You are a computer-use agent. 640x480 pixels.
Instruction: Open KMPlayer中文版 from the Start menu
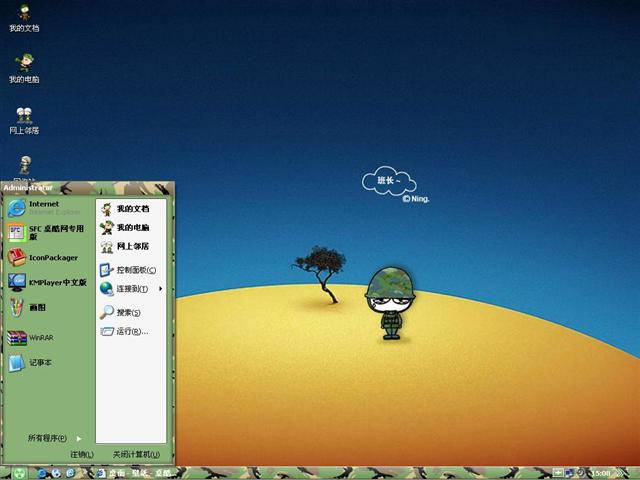[48, 282]
